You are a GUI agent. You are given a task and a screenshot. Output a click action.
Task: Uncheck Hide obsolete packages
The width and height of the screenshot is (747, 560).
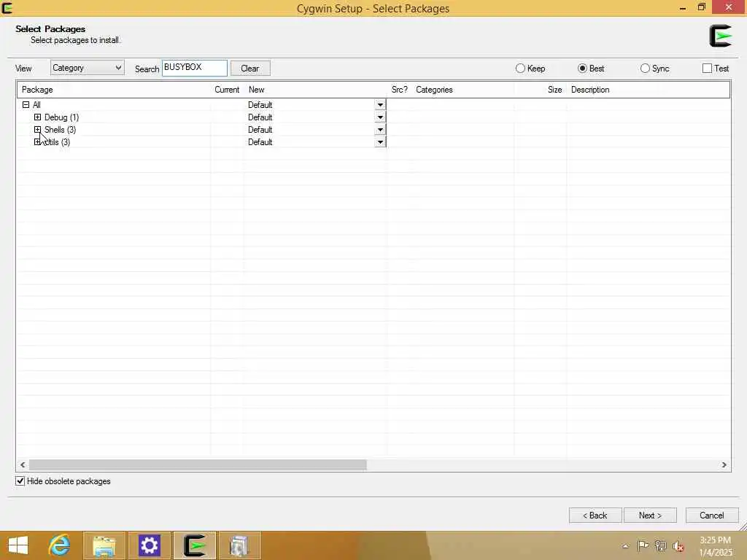pos(20,481)
